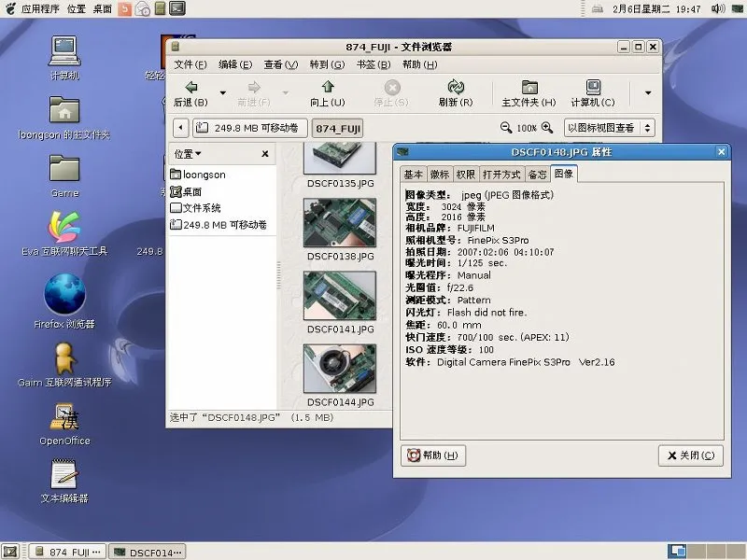Open the home folder via 主文件夹
Viewport: 747px width, 560px height.
529,93
